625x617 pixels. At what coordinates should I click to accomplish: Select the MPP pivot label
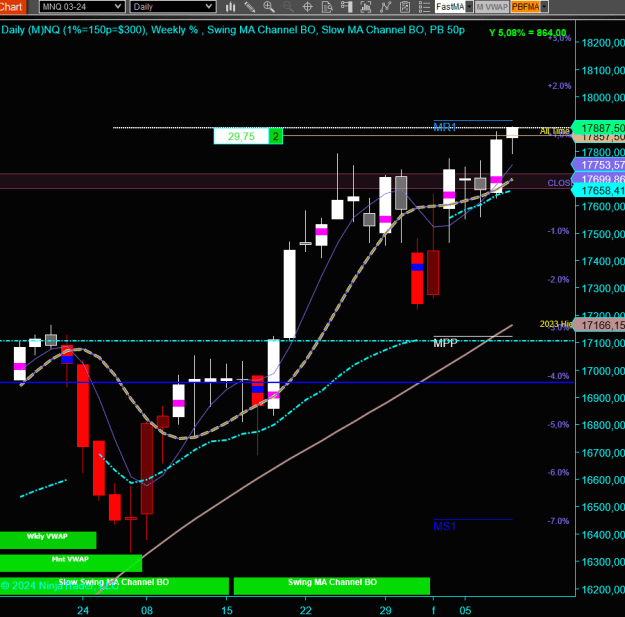(x=445, y=343)
